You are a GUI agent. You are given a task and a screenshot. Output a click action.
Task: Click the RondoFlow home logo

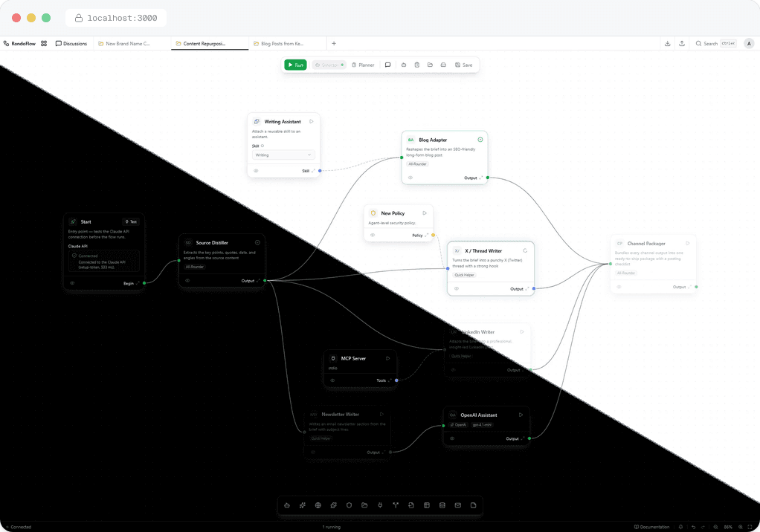(19, 44)
